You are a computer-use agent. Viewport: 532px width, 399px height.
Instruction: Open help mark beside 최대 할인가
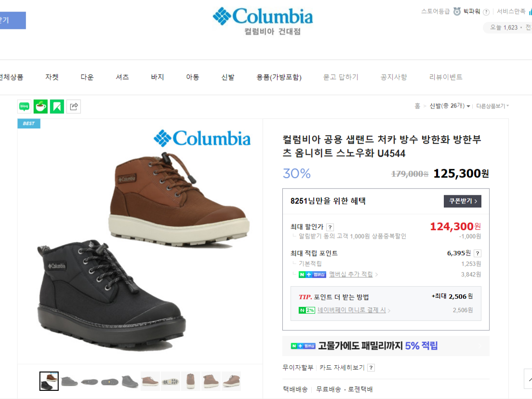coord(330,227)
